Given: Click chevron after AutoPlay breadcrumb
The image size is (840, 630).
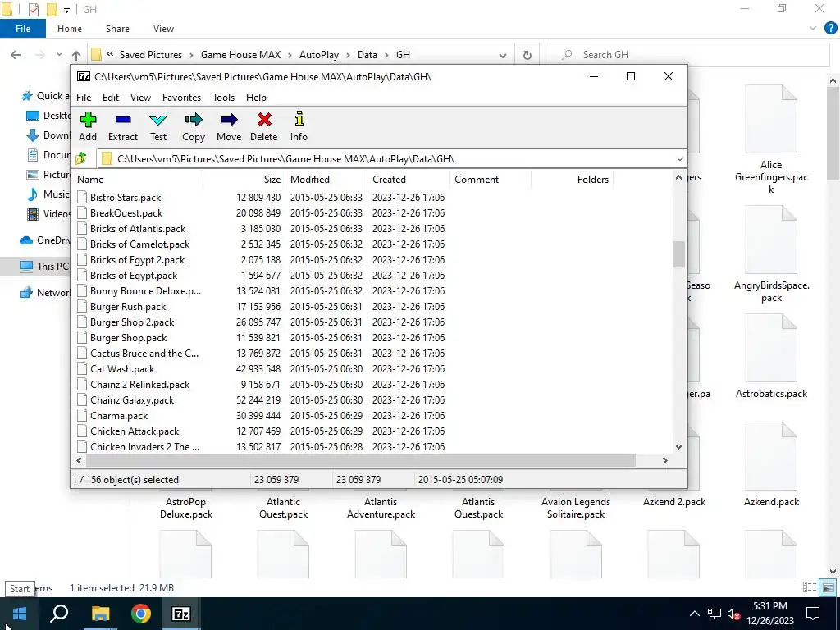Looking at the screenshot, I should point(348,55).
